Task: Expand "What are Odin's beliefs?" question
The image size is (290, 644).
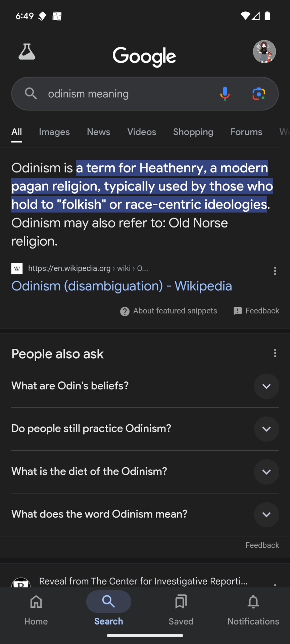Action: click(145, 386)
